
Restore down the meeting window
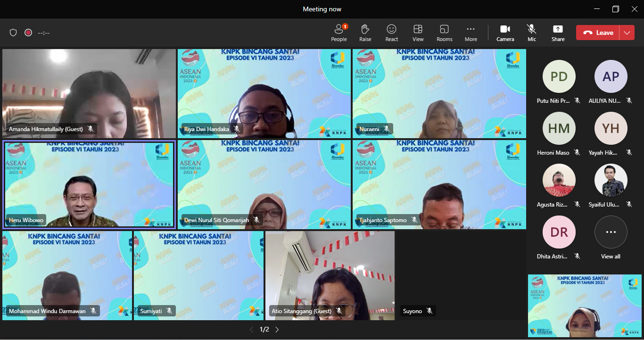tap(615, 9)
